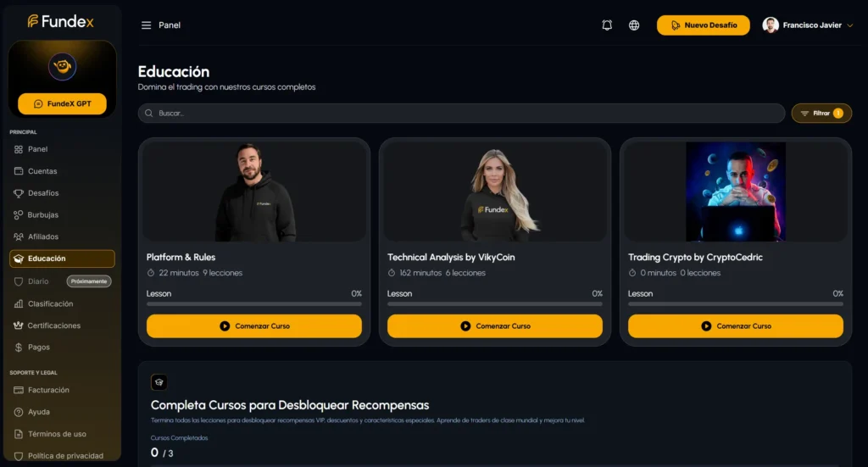Click the Completa Cursos para Desbloquear Recompensas heading
This screenshot has height=467, width=868.
pyautogui.click(x=290, y=405)
